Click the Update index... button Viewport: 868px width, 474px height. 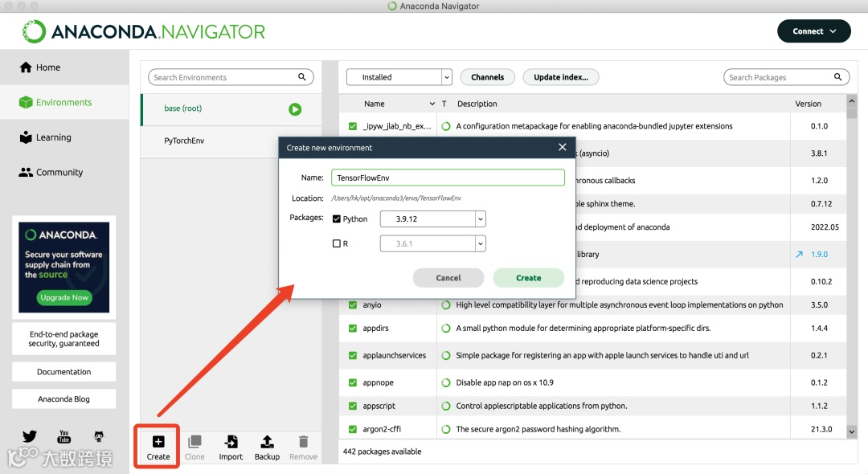coord(561,77)
